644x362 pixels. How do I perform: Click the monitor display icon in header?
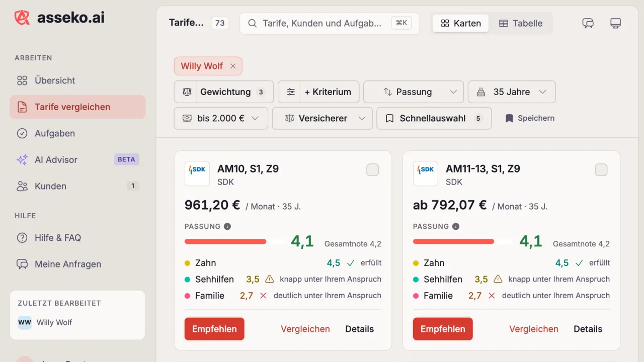[615, 23]
